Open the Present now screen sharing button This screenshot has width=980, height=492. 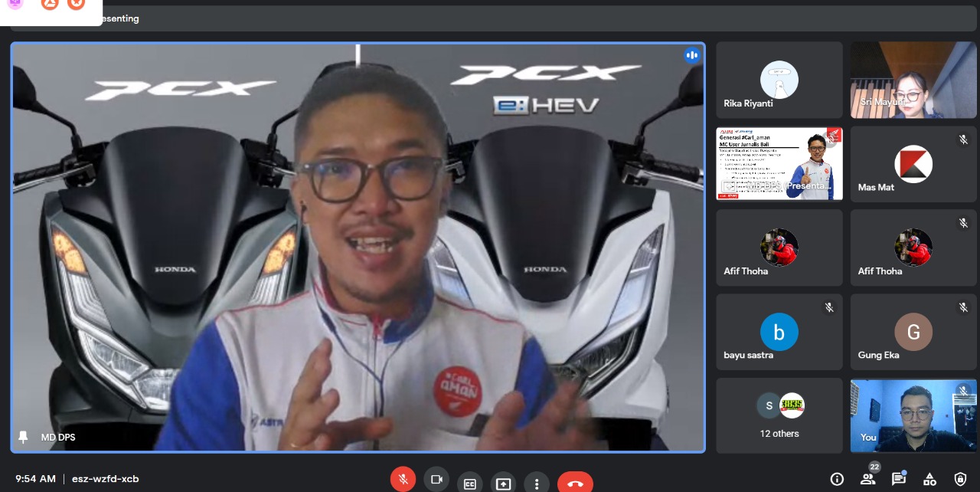click(503, 483)
